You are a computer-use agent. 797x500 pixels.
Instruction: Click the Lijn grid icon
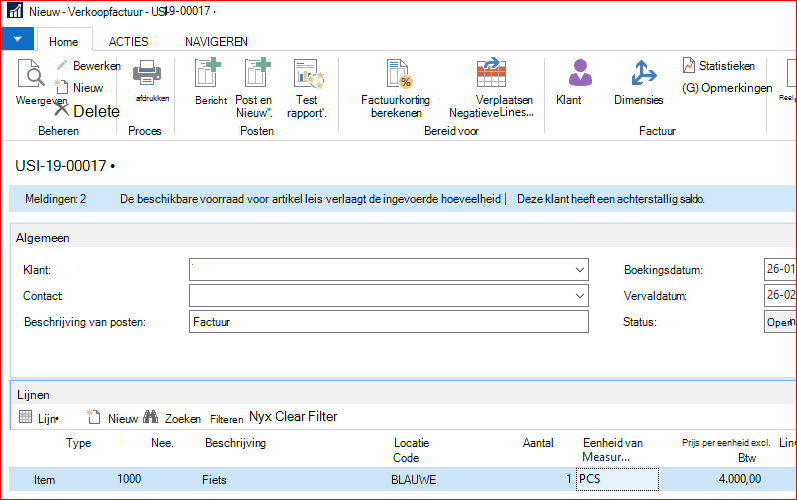[25, 417]
